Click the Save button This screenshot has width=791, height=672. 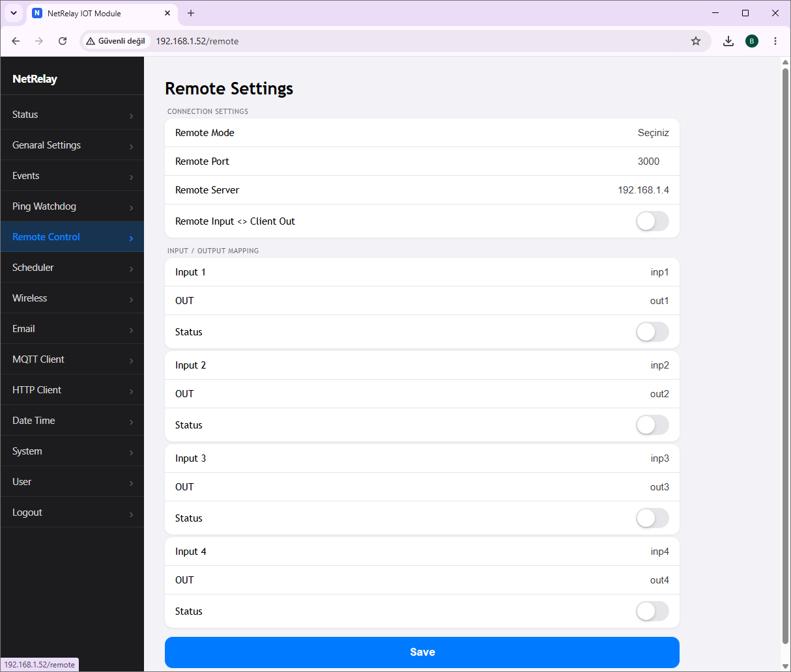422,652
